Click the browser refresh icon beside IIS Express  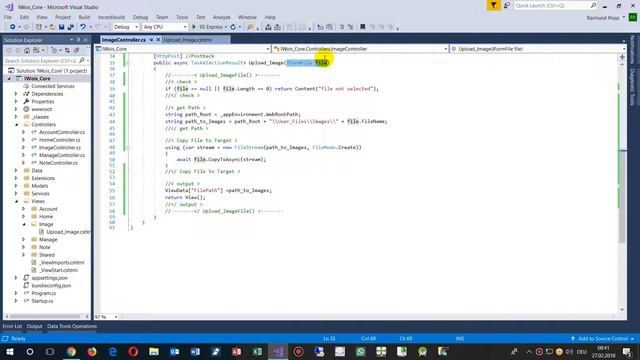[233, 27]
